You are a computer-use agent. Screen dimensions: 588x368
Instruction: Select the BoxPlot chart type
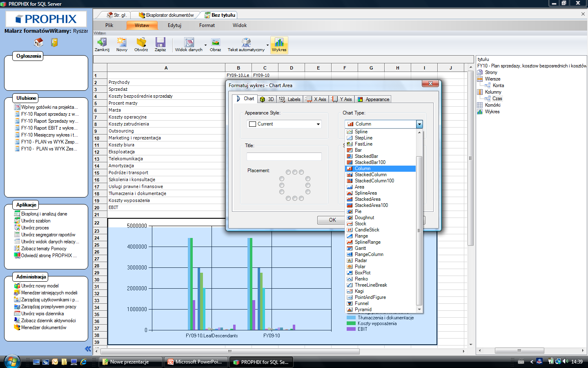pyautogui.click(x=363, y=273)
